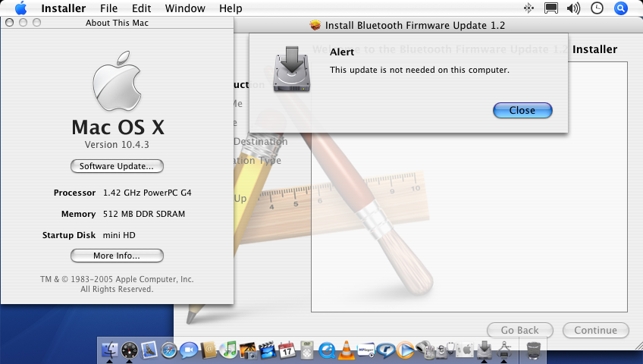Open Mail from the Dock
Viewport: 643px width, 364px height.
pos(149,350)
